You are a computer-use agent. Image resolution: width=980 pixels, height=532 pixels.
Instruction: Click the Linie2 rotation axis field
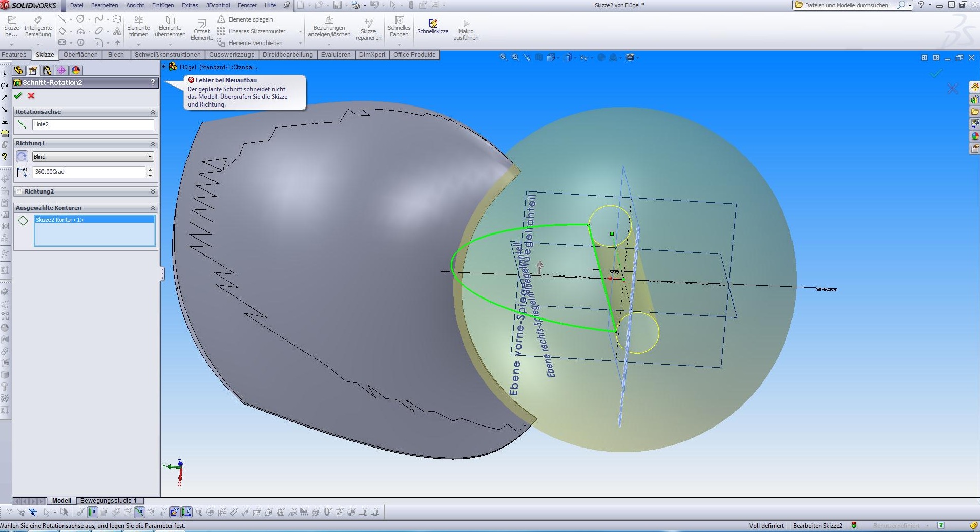pos(93,124)
